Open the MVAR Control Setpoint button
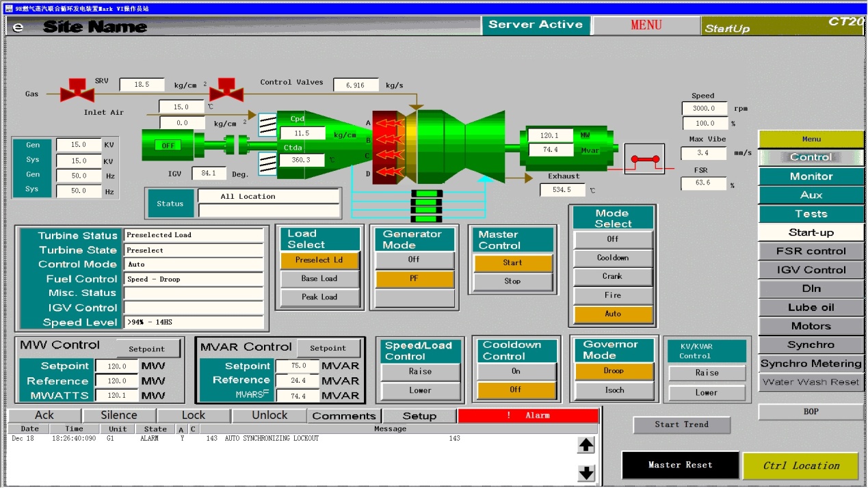 pos(328,349)
